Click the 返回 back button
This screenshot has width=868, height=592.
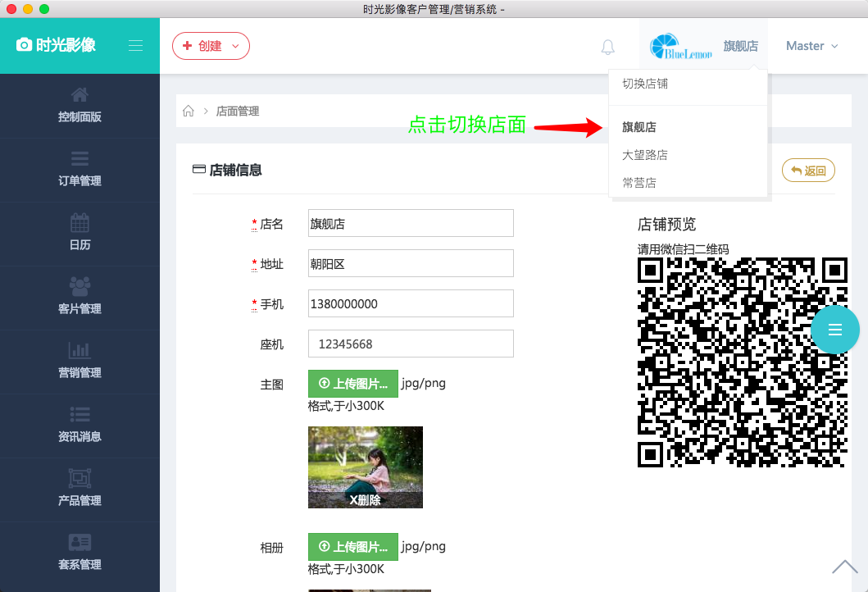click(x=808, y=171)
